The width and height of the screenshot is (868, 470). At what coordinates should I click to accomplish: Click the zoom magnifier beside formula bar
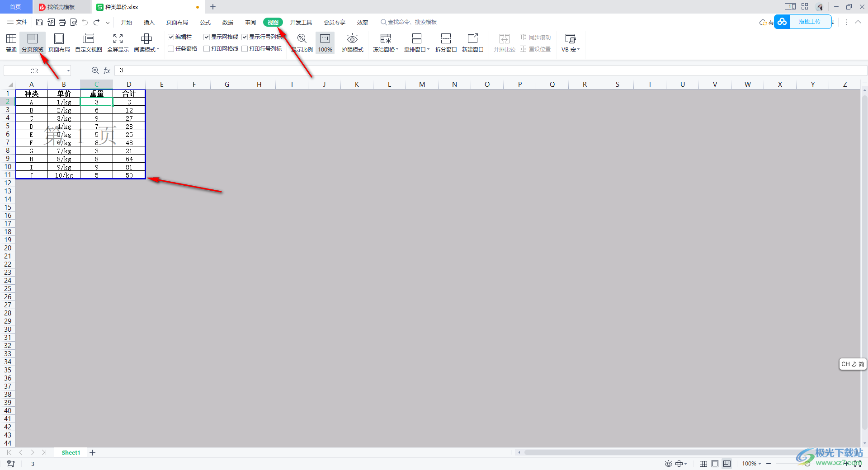(x=95, y=70)
